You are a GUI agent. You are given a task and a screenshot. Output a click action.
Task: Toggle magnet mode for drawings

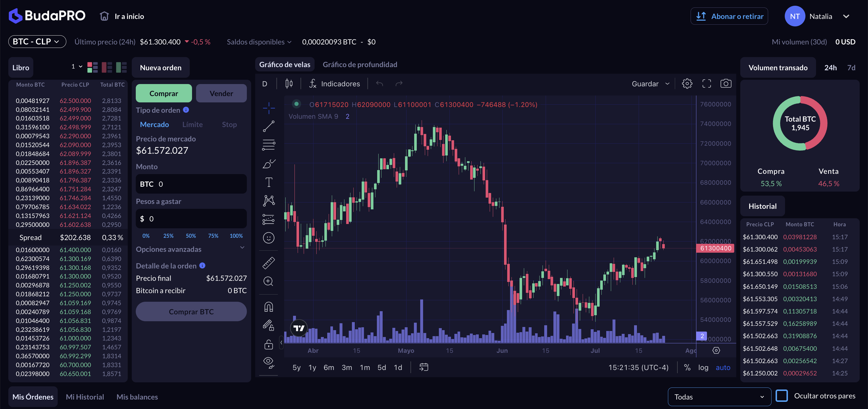(269, 307)
